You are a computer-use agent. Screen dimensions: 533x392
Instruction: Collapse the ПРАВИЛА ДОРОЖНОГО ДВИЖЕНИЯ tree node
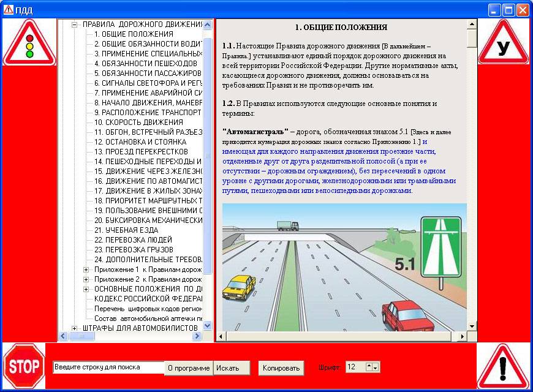(x=75, y=24)
